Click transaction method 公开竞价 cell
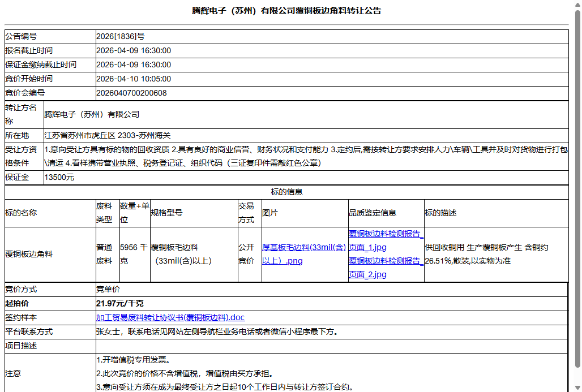This screenshot has height=392, width=582. click(250, 255)
